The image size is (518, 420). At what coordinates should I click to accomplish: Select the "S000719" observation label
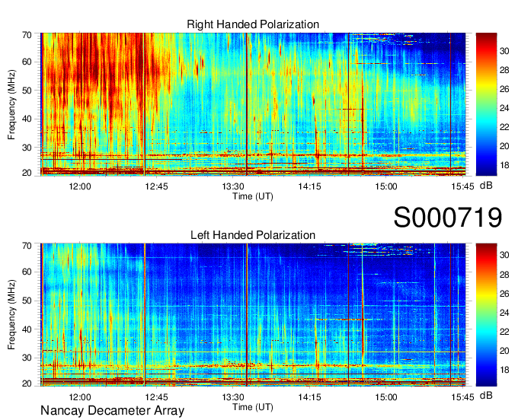pos(448,217)
